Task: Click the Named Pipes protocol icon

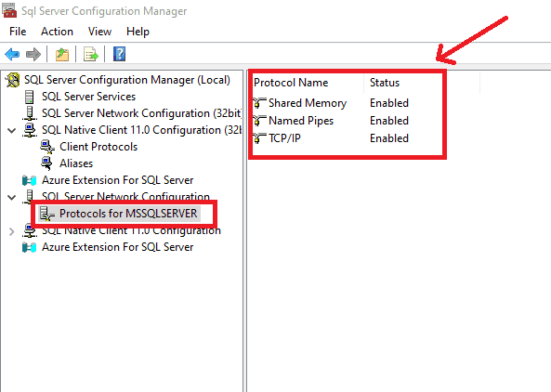Action: click(259, 121)
